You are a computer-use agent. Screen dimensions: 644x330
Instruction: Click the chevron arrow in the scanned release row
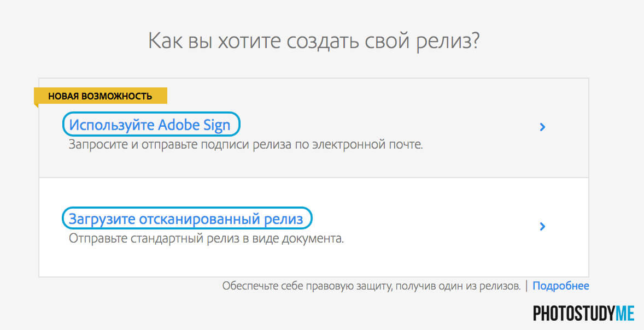(542, 226)
